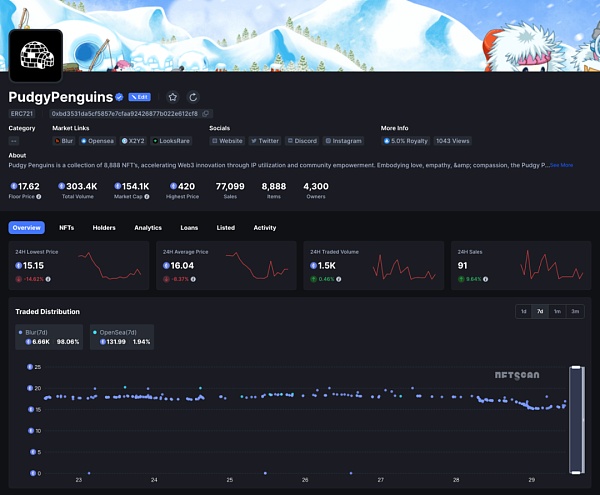Open the Opensea market link
600x495 pixels.
(98, 141)
